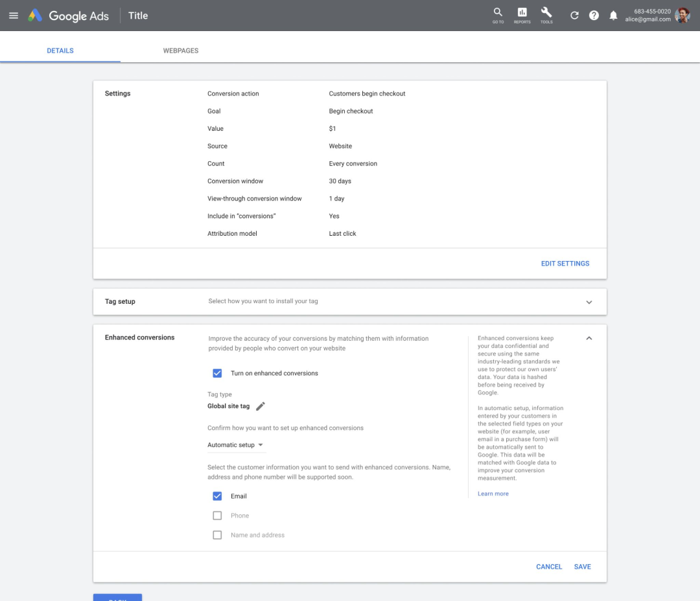
Task: Click the Title heading in header
Action: (138, 16)
